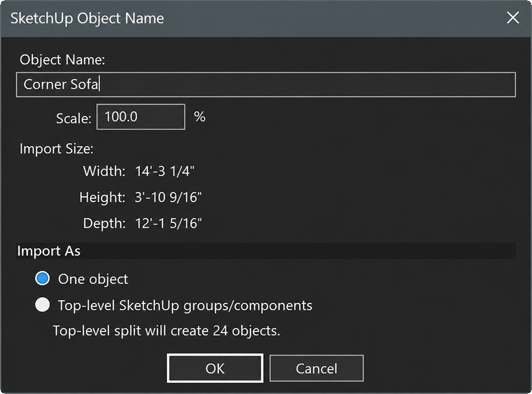Click the Width value 14'-3 1/4"
The width and height of the screenshot is (532, 394).
click(x=165, y=171)
